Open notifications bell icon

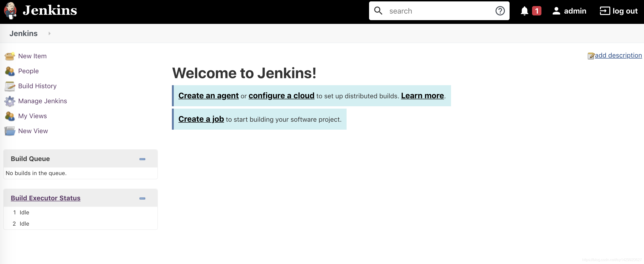[524, 11]
